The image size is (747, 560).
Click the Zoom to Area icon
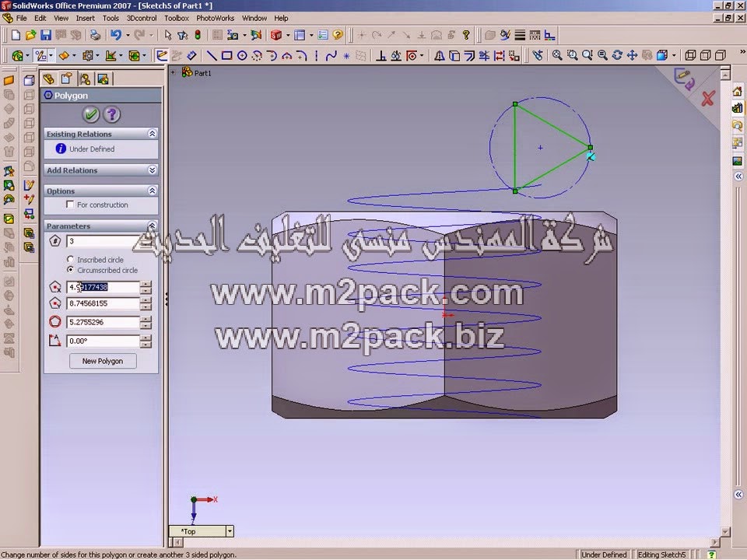(572, 56)
